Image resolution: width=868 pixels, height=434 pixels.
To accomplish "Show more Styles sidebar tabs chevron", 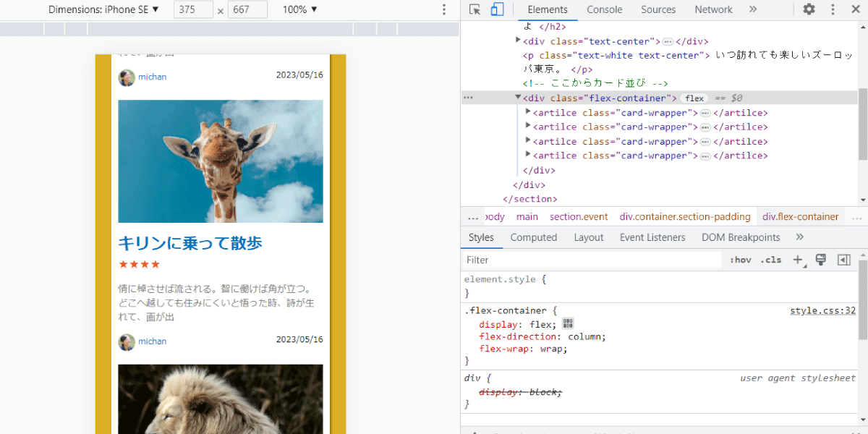I will 799,237.
